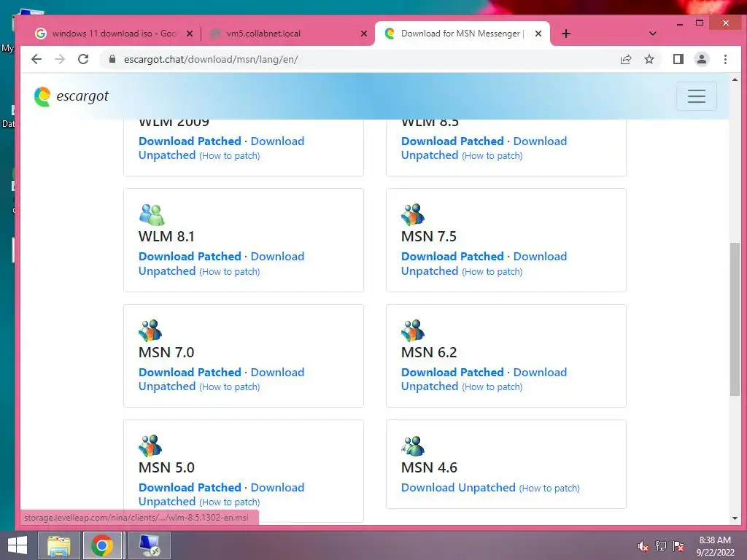Viewport: 747px width, 560px height.
Task: Download Unpatched MSN 5.0 link
Action: click(x=277, y=487)
